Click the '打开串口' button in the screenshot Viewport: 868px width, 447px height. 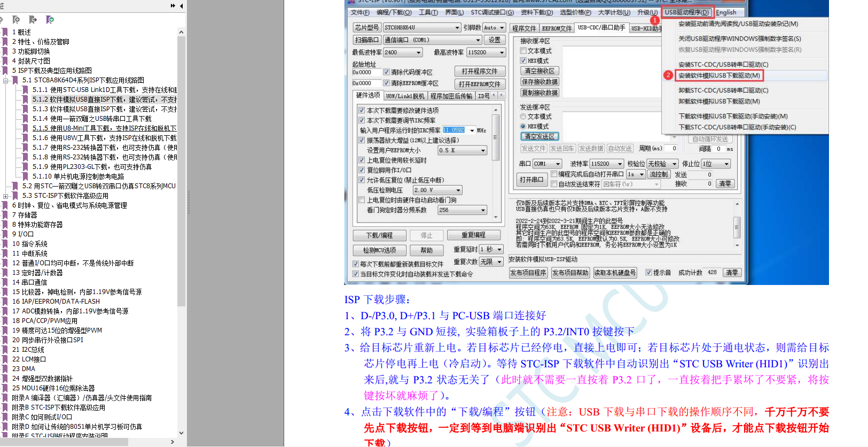(531, 180)
